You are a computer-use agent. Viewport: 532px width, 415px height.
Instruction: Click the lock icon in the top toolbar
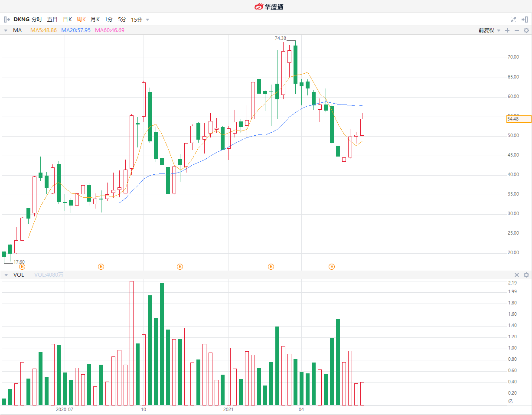pyautogui.click(x=525, y=20)
